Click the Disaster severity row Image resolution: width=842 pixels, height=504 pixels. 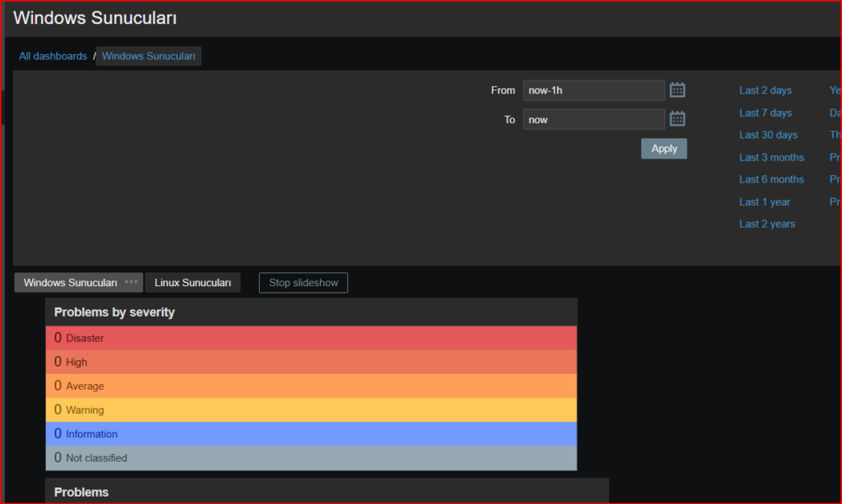pos(312,338)
